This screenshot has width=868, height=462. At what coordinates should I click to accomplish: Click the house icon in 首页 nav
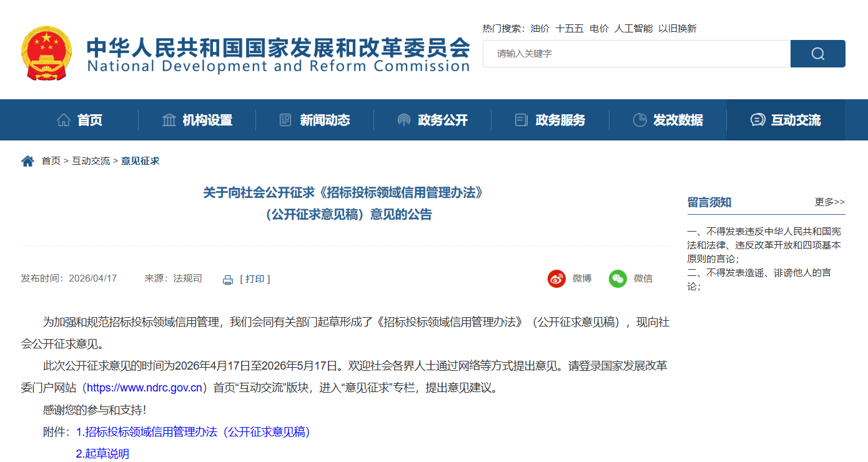(x=64, y=120)
